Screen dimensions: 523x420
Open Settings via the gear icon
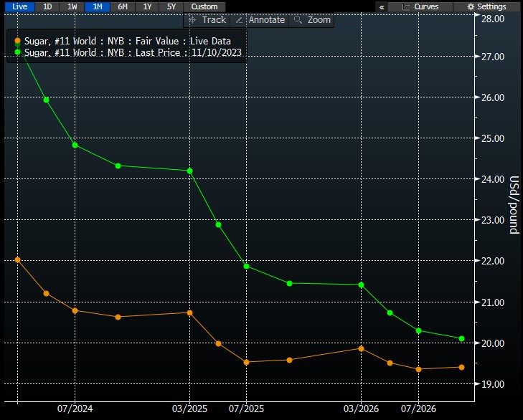471,6
